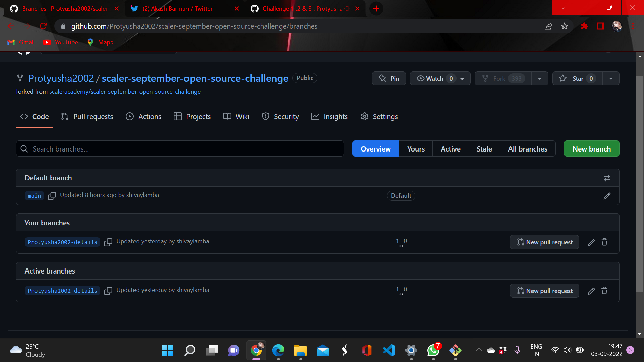Bookmark this page with star icon
This screenshot has height=362, width=644.
pyautogui.click(x=565, y=26)
